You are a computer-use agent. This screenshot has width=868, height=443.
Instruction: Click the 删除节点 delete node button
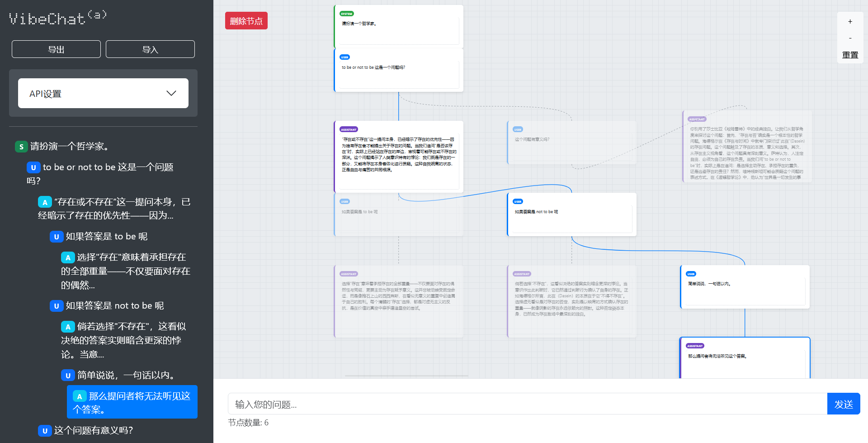coord(246,21)
